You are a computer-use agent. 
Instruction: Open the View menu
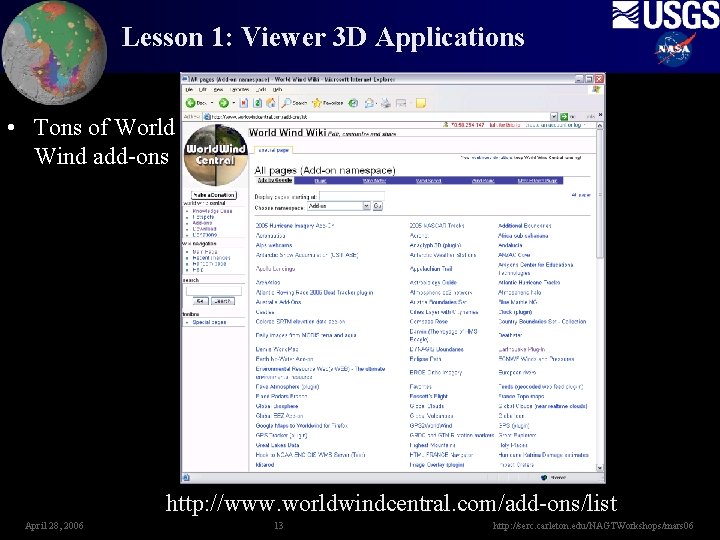(219, 90)
